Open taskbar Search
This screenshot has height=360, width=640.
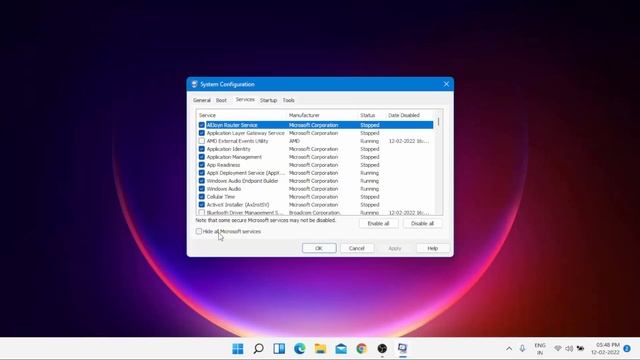[x=258, y=349]
